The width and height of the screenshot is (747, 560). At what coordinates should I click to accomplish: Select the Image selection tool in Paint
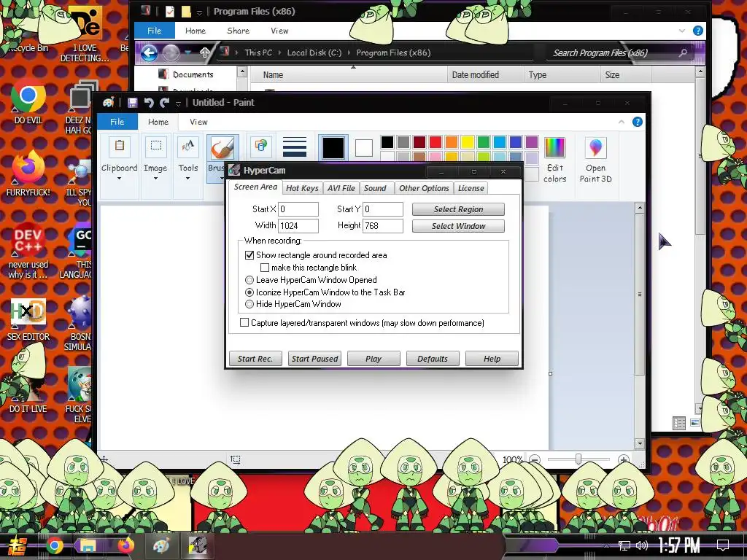pos(156,146)
